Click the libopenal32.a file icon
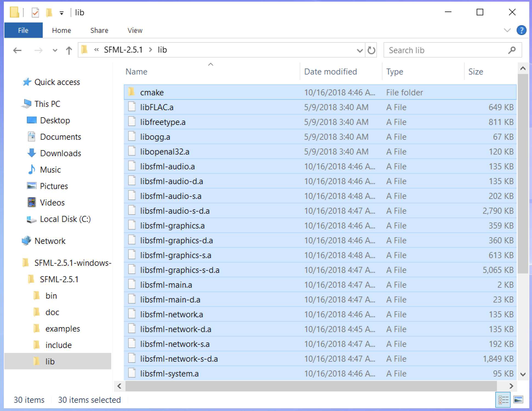Viewport: 532px width, 411px height. coord(132,151)
